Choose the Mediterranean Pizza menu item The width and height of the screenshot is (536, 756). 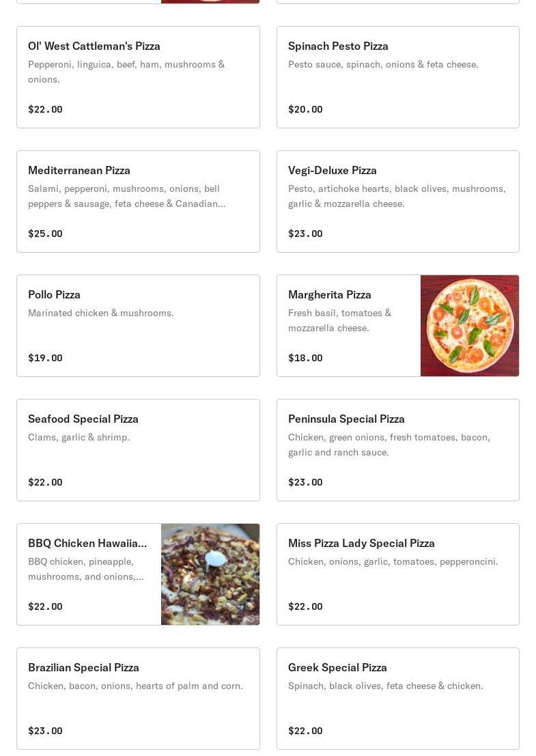point(139,201)
